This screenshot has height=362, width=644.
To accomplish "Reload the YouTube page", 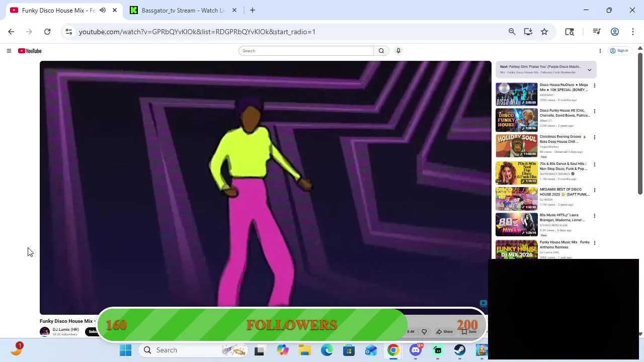I will [x=47, y=32].
